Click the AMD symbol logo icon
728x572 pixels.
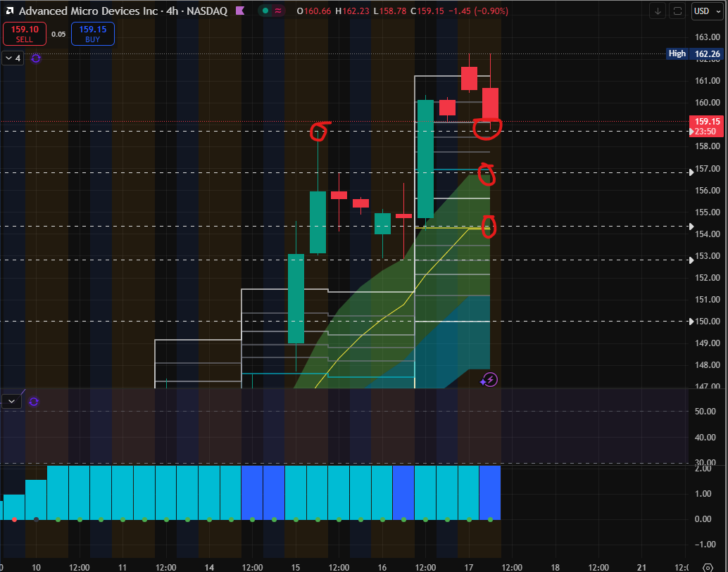click(x=9, y=11)
